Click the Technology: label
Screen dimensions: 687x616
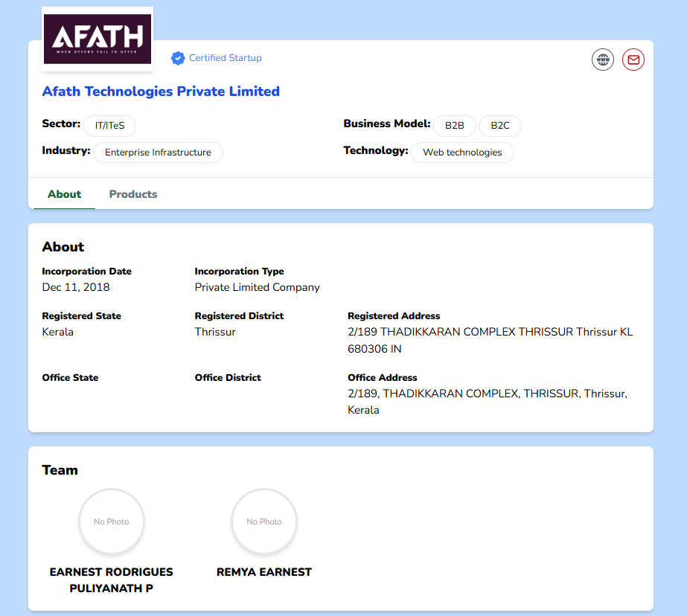[x=376, y=150]
